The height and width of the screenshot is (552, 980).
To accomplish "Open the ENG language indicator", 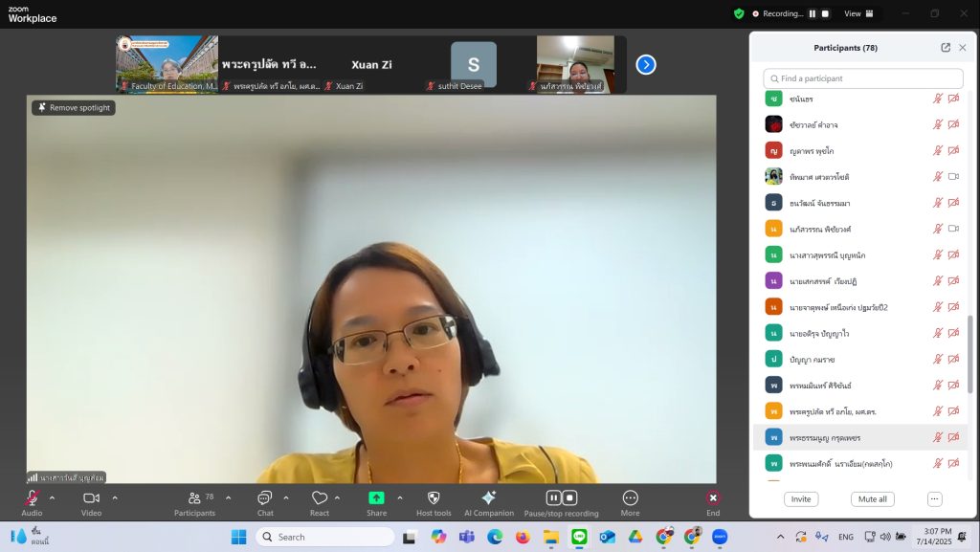I will click(x=846, y=537).
